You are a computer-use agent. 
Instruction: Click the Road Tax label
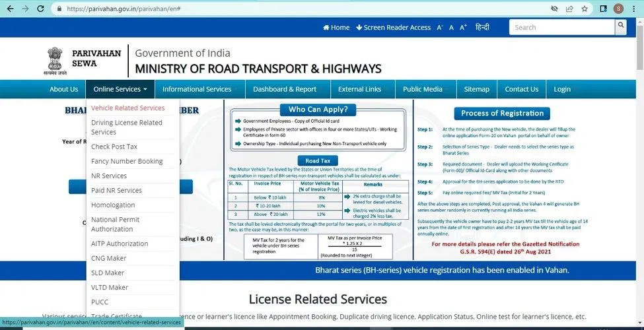tap(318, 161)
